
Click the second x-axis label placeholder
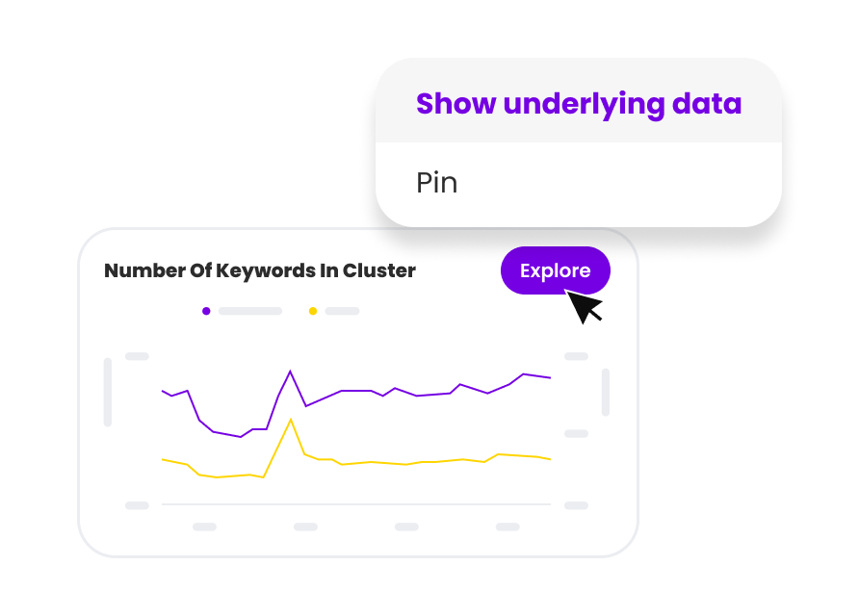click(305, 527)
